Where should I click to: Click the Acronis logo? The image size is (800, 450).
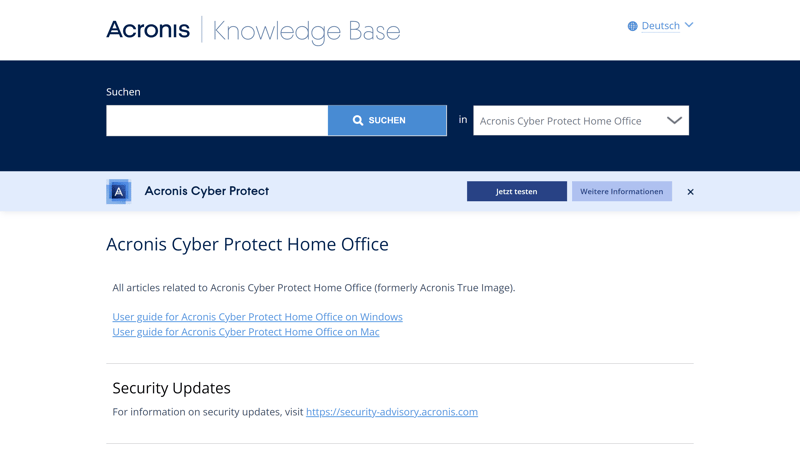pyautogui.click(x=148, y=30)
